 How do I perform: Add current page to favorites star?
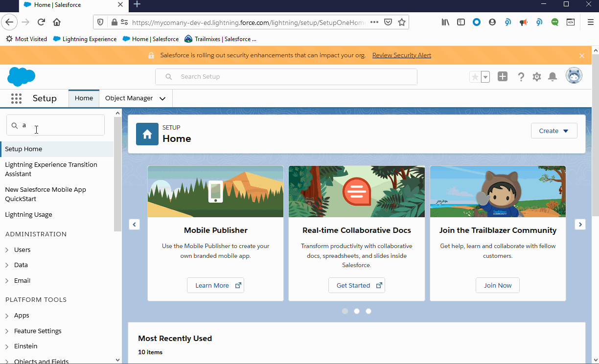[475, 77]
